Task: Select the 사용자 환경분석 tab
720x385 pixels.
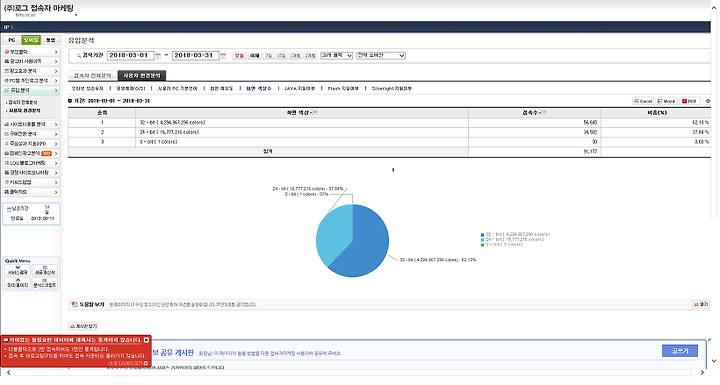Action: click(142, 75)
